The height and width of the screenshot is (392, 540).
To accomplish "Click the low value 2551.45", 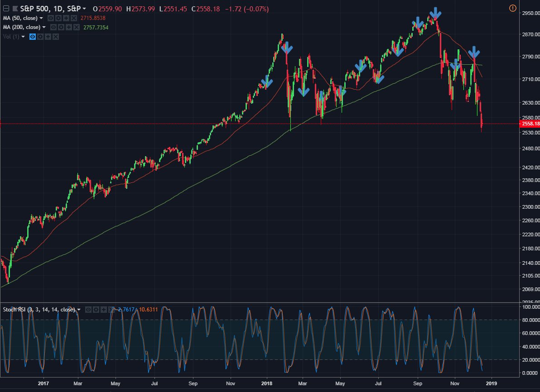I will (x=175, y=9).
